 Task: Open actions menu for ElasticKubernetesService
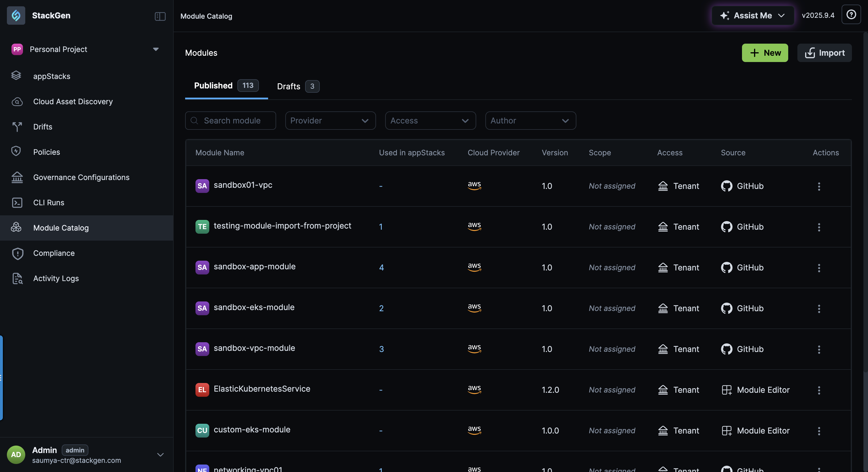click(819, 390)
